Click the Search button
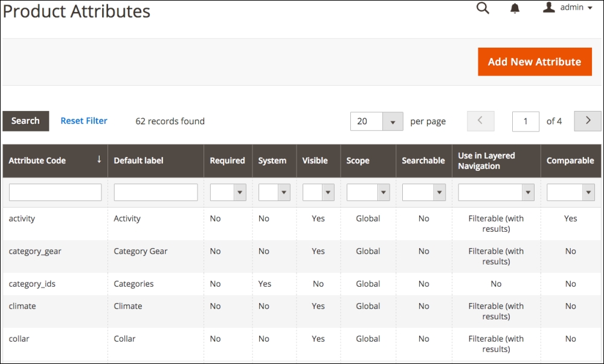This screenshot has height=364, width=604. tap(25, 121)
